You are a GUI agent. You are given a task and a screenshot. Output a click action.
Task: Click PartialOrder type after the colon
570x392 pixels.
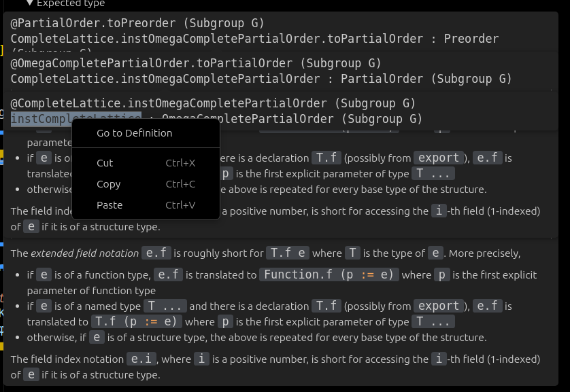pyautogui.click(x=382, y=79)
